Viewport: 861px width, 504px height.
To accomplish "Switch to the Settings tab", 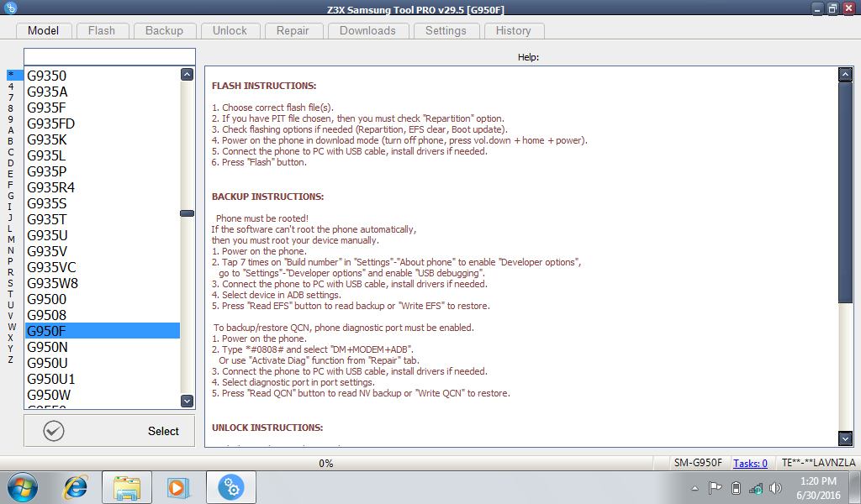I will pos(446,31).
